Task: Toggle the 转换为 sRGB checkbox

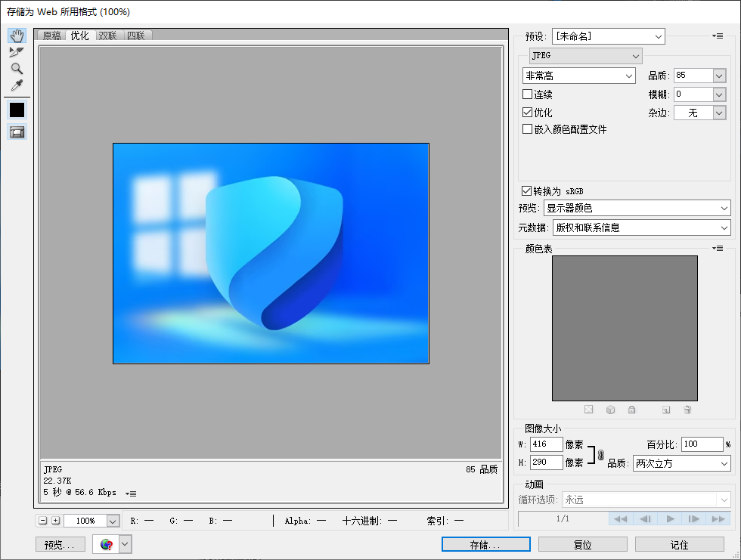Action: (526, 190)
